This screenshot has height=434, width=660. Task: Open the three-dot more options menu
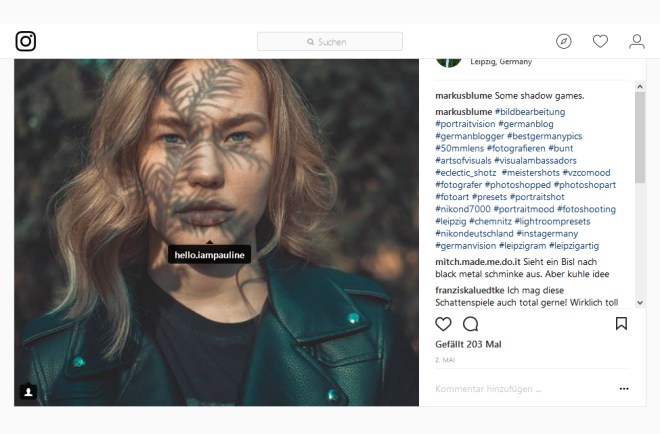[x=624, y=388]
